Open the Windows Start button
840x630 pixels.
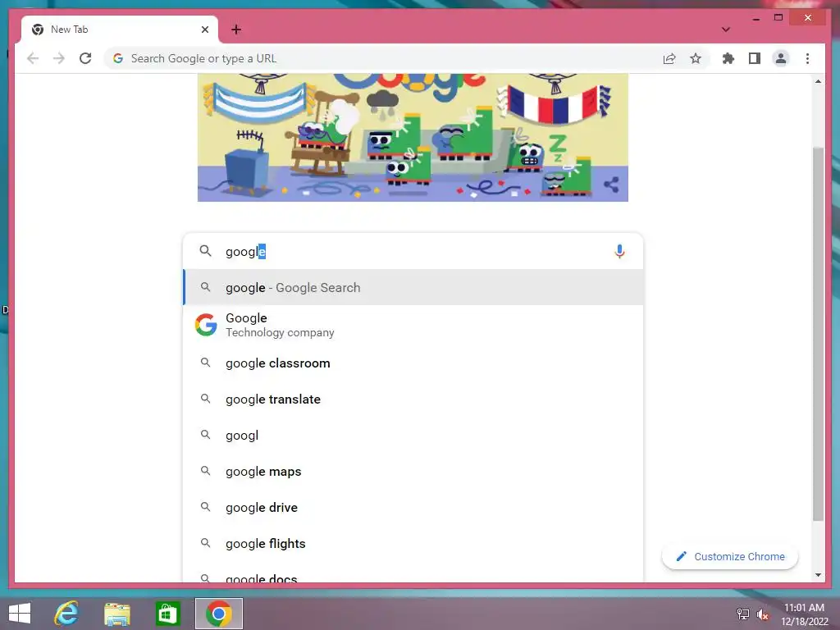(20, 614)
